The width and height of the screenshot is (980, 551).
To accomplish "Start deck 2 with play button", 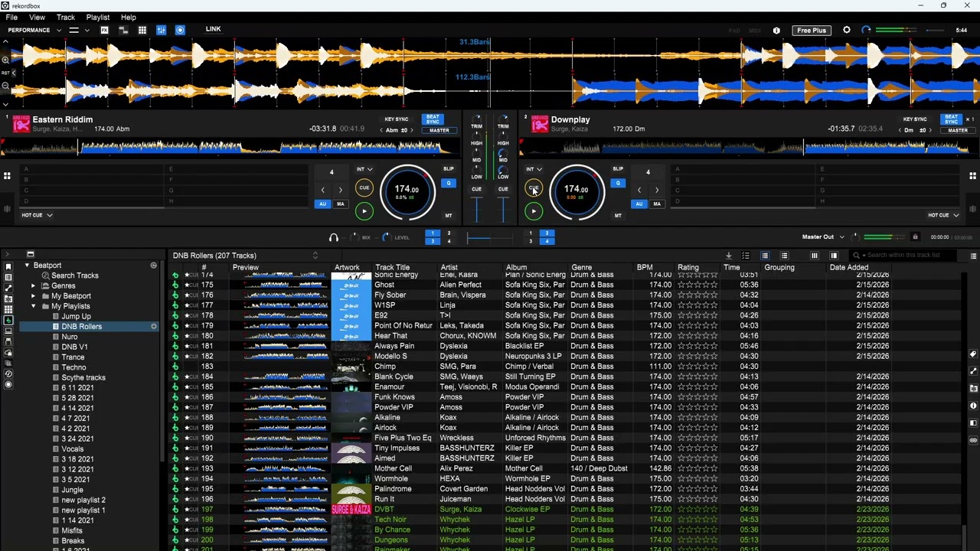I will (x=534, y=211).
